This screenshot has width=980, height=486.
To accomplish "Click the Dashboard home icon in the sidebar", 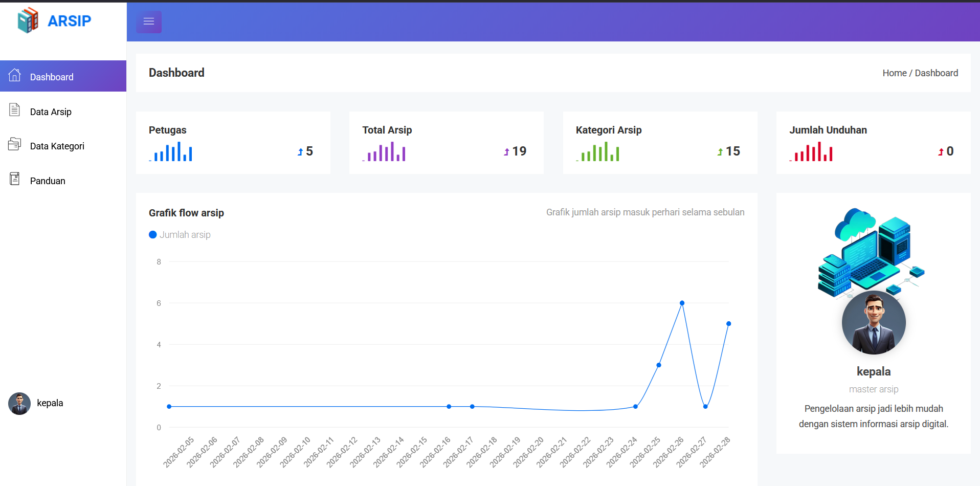I will point(15,75).
